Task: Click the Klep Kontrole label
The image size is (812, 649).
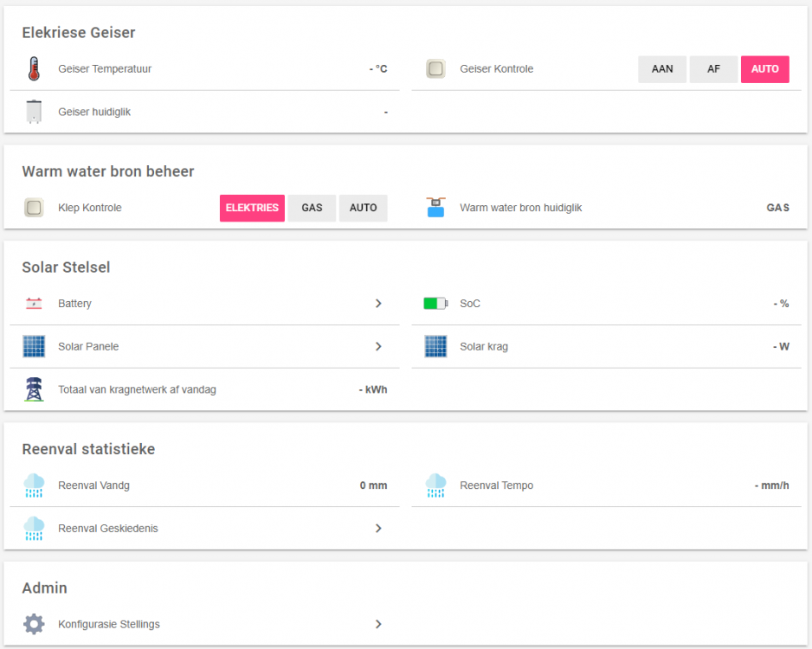Action: click(89, 208)
